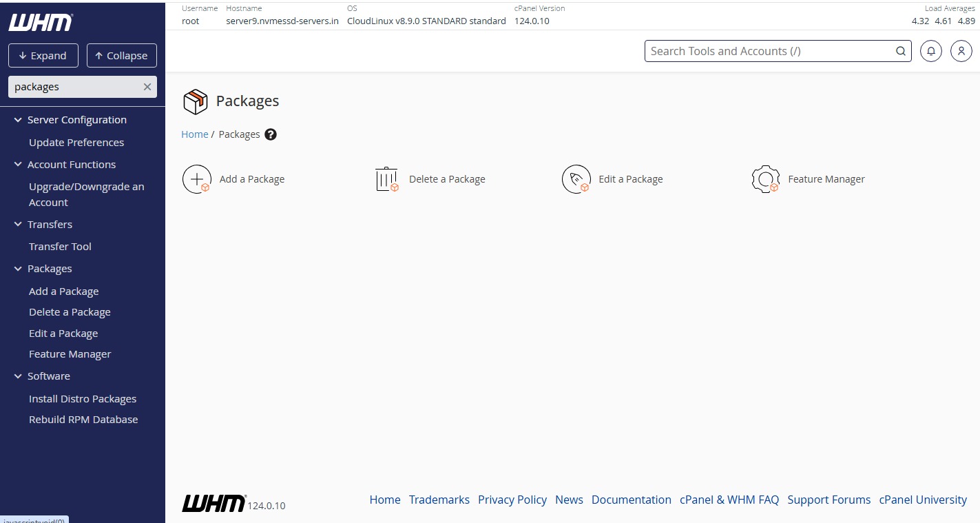
Task: Go to Home breadcrumb link
Action: pos(195,134)
